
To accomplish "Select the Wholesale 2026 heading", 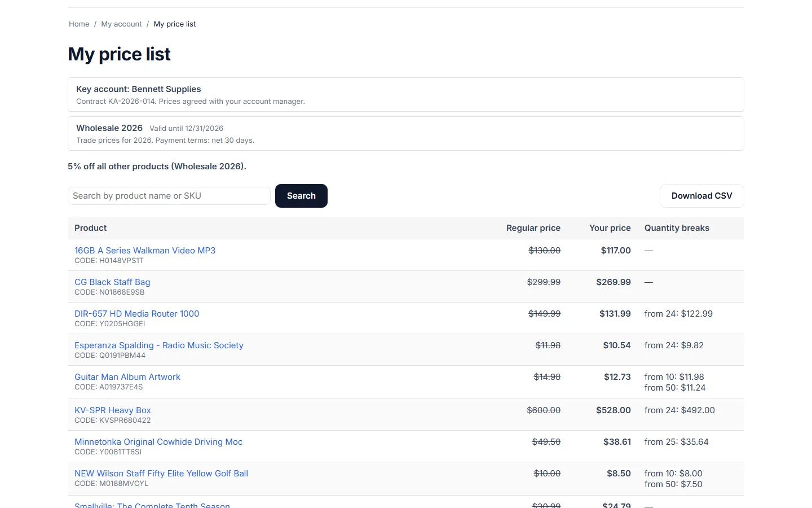I will coord(109,128).
